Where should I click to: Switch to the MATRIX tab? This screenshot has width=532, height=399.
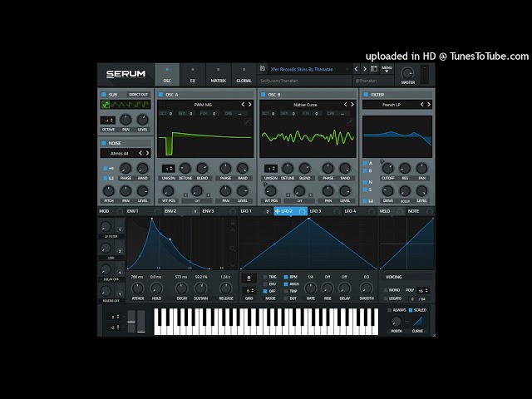point(218,75)
